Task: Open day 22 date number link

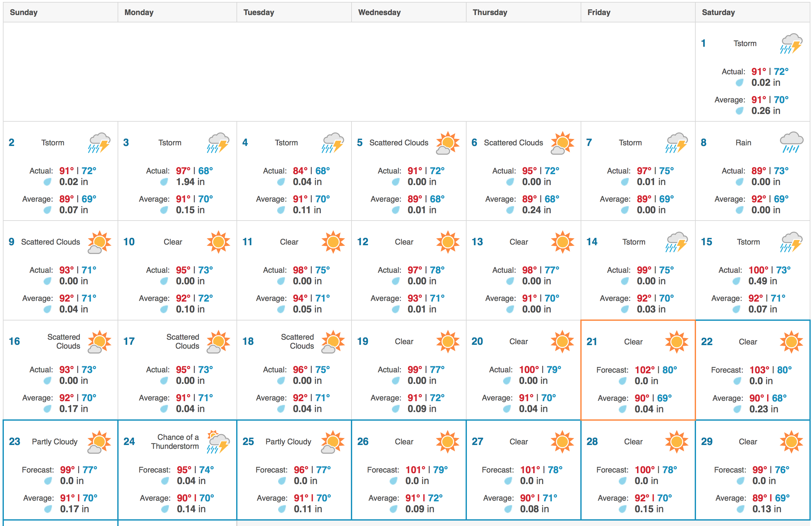Action: click(707, 342)
